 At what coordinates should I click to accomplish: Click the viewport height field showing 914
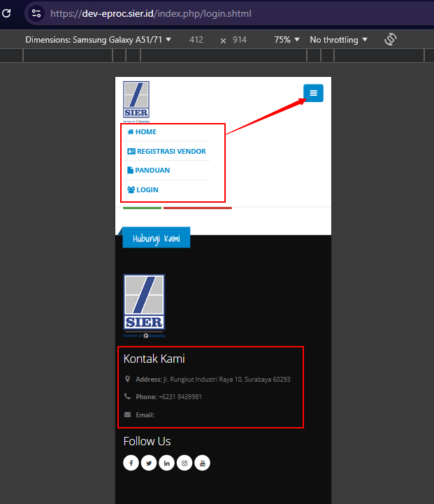(240, 40)
